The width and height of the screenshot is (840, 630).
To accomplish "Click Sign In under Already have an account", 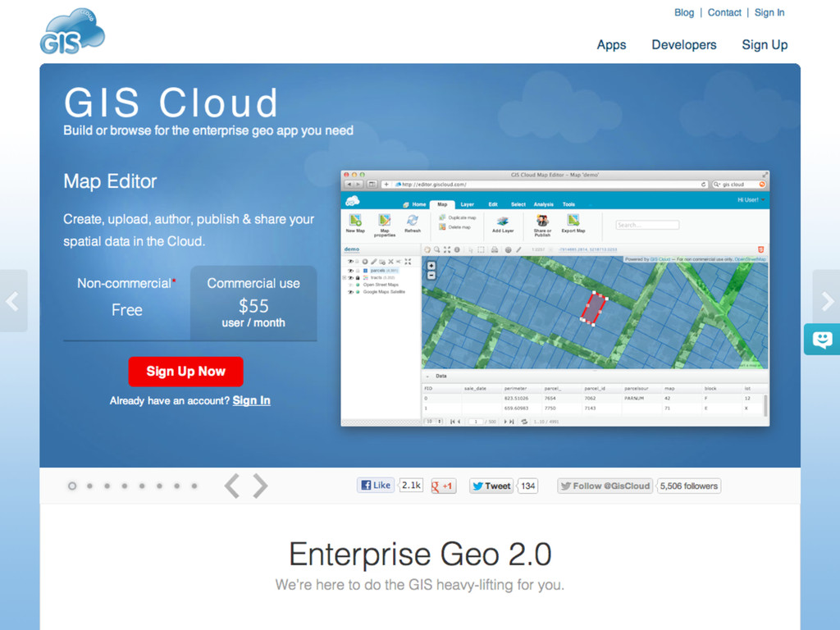I will (x=251, y=400).
